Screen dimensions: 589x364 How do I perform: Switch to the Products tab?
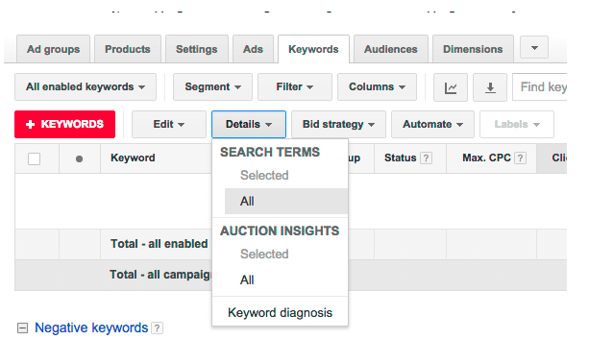pyautogui.click(x=128, y=49)
